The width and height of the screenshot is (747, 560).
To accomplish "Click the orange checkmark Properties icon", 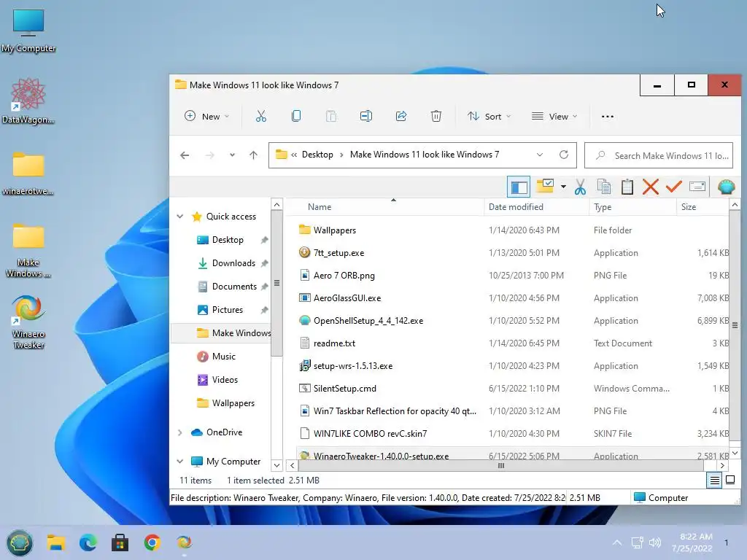I will [x=673, y=186].
